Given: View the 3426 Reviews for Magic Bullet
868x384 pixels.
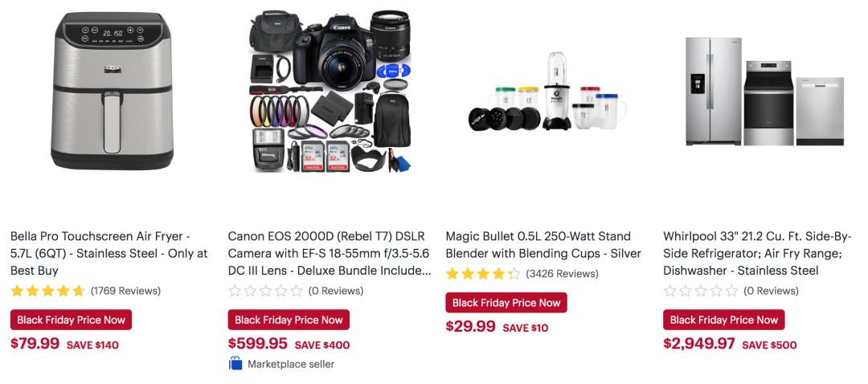Looking at the screenshot, I should pos(561,274).
